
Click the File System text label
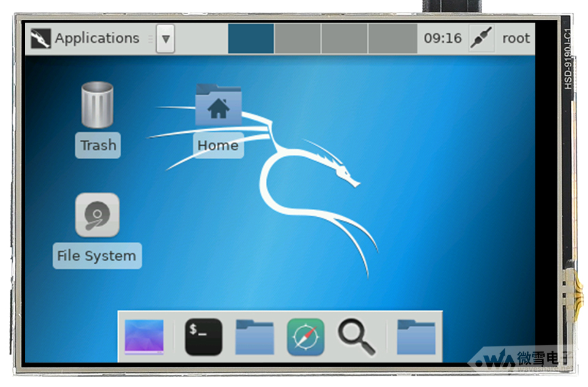pyautogui.click(x=97, y=256)
